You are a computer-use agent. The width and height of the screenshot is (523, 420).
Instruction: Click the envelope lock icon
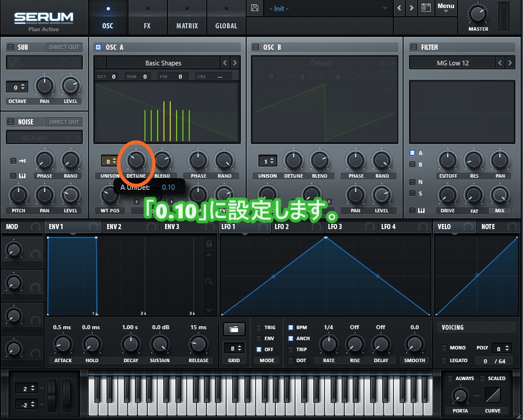(209, 244)
